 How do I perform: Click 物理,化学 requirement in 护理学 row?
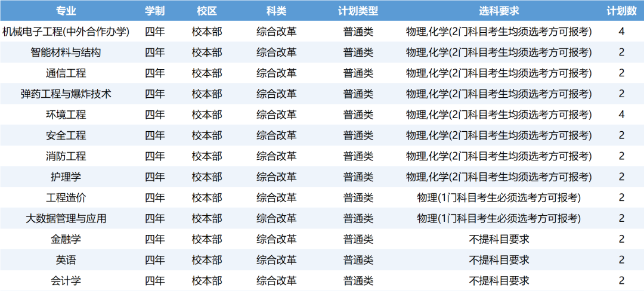499,177
